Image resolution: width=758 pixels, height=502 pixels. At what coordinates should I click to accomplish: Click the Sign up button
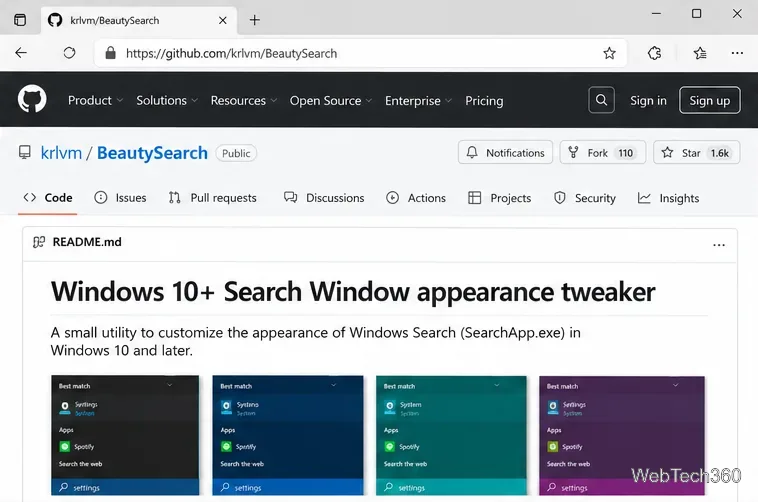point(709,100)
